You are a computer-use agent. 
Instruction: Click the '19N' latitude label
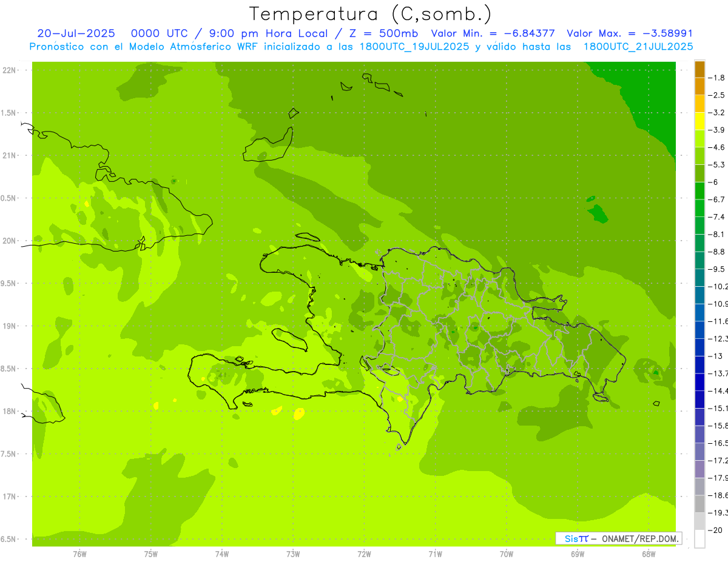coord(9,326)
